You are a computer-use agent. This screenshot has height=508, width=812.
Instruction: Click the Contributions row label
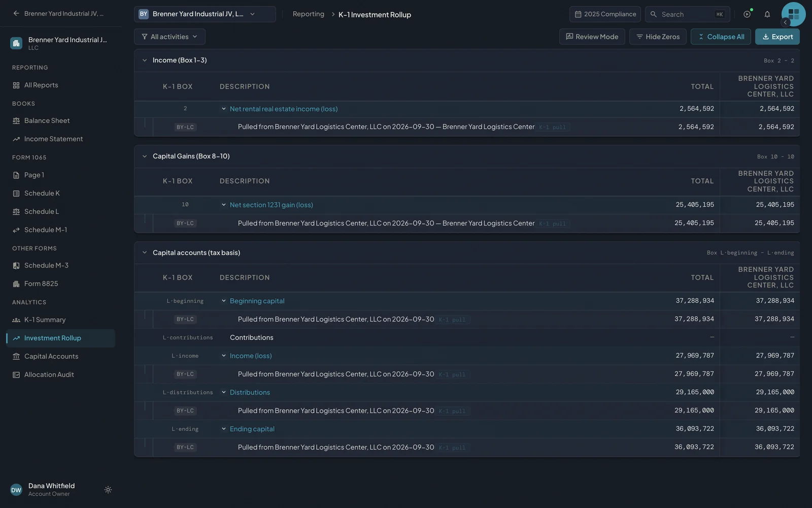click(252, 338)
